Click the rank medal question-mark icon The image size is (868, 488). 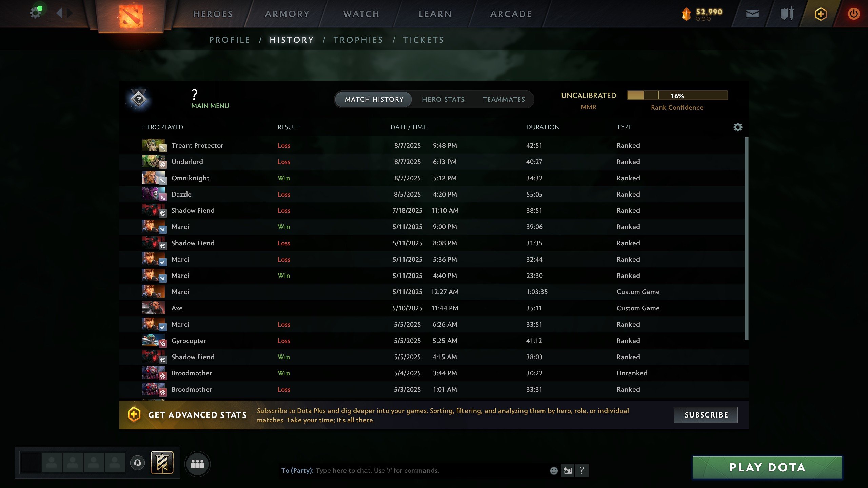coord(139,100)
